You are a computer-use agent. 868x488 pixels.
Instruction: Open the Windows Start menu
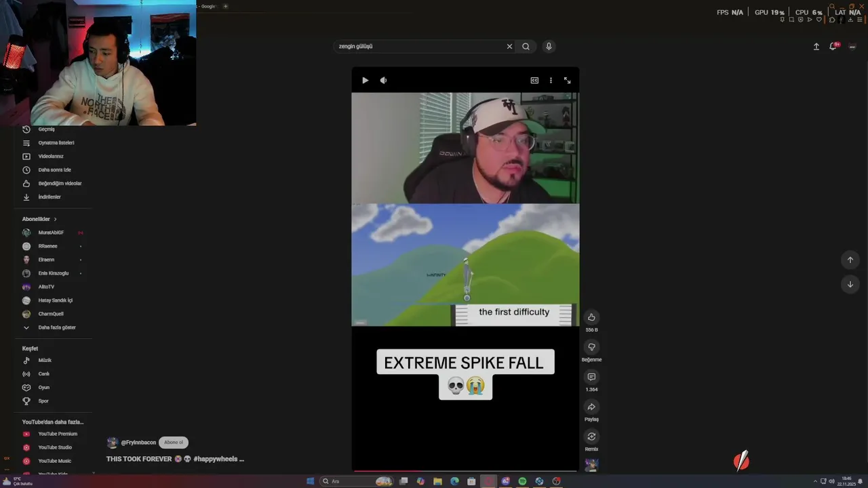pos(310,481)
